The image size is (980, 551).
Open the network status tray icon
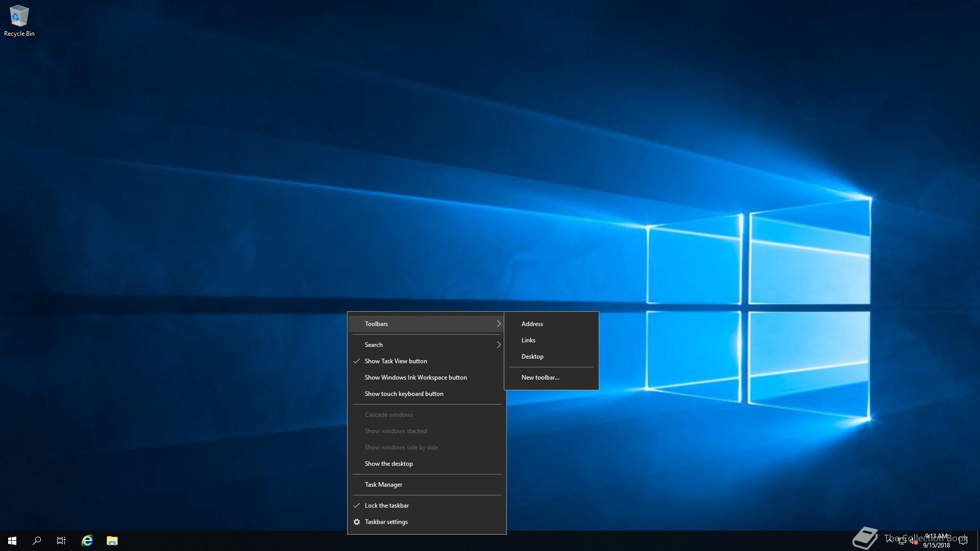pyautogui.click(x=902, y=541)
